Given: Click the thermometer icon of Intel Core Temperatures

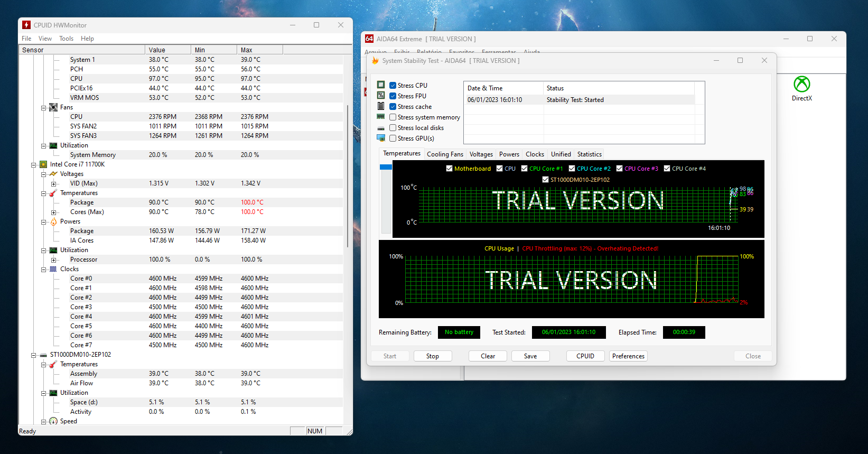Looking at the screenshot, I should tap(53, 193).
